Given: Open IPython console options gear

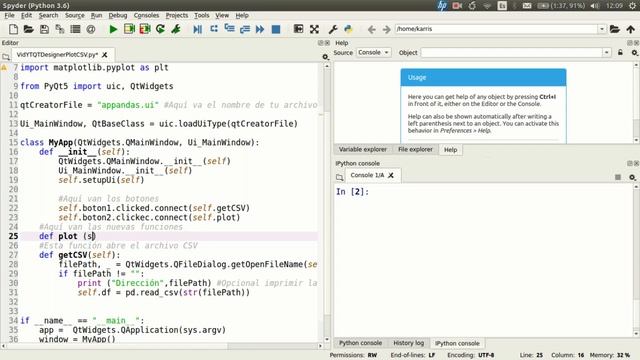Looking at the screenshot, I should [632, 177].
